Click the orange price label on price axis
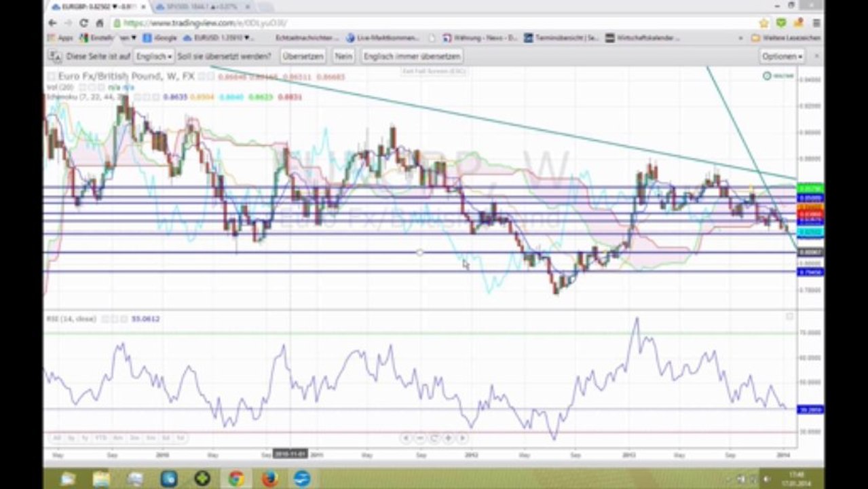This screenshot has height=489, width=868. coord(810,206)
